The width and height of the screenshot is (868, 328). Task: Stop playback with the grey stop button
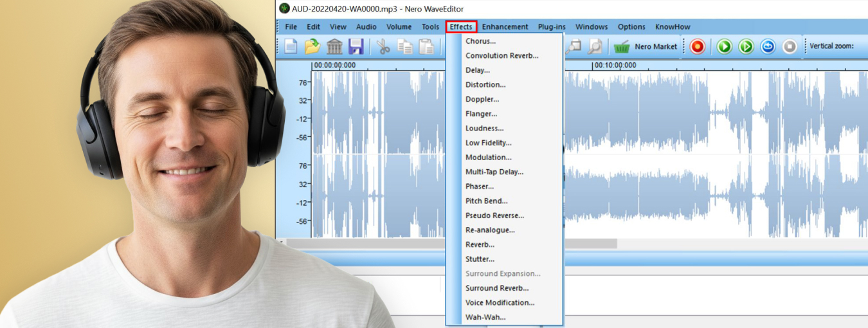pos(790,46)
